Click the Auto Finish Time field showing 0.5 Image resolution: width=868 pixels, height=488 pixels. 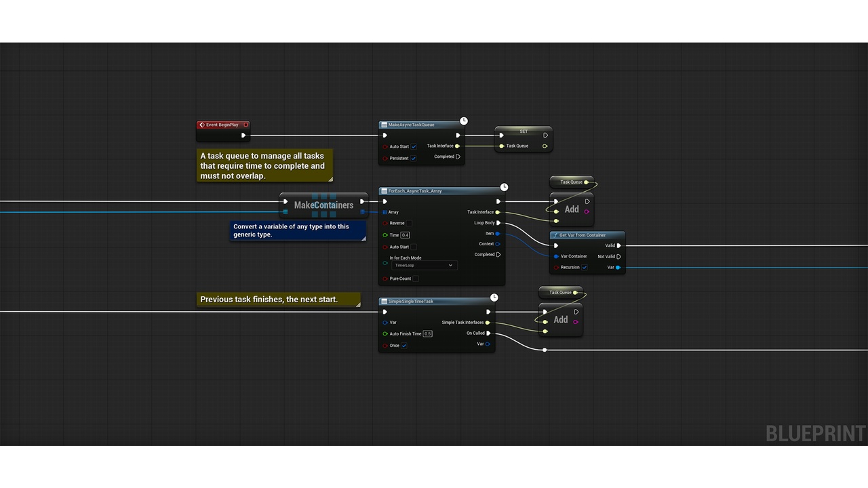pos(428,333)
